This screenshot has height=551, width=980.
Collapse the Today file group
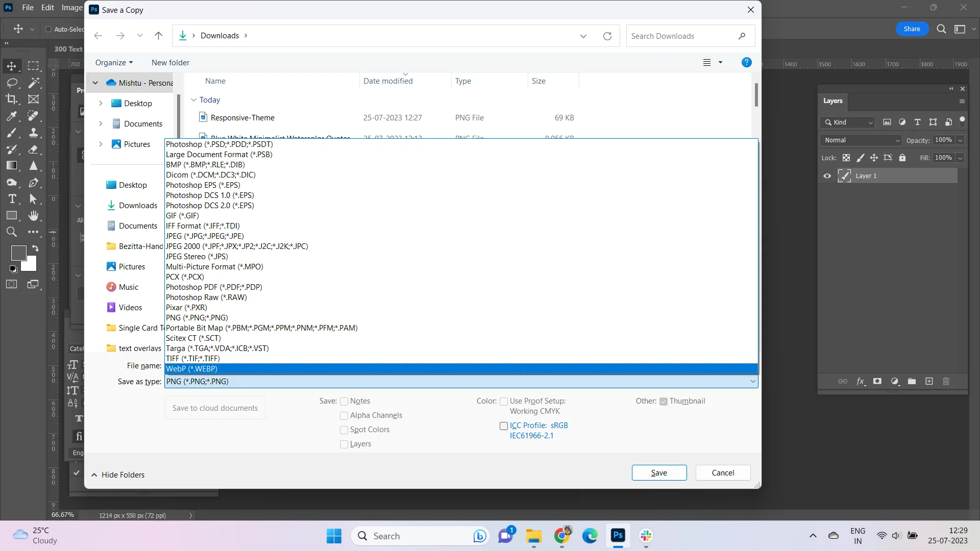pyautogui.click(x=193, y=99)
